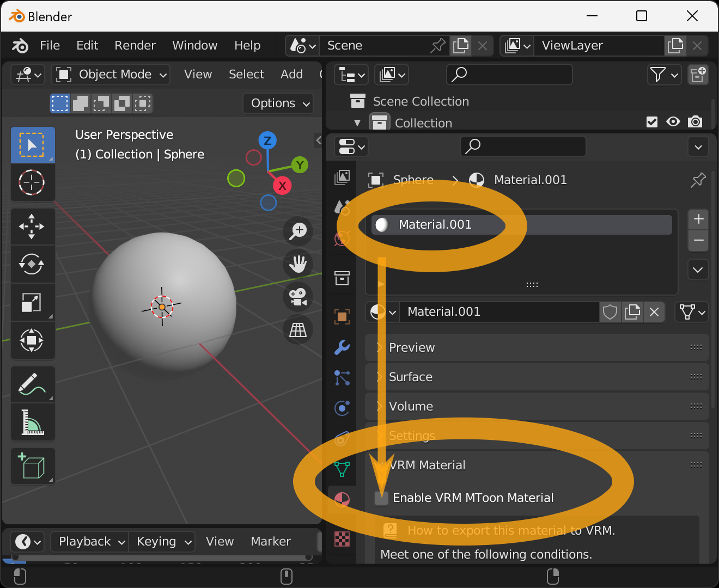719x588 pixels.
Task: Open Playback dropdown in timeline
Action: coord(90,542)
